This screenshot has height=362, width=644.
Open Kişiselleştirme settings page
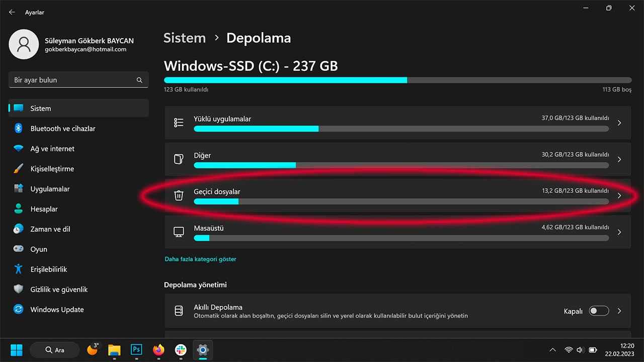78,168
